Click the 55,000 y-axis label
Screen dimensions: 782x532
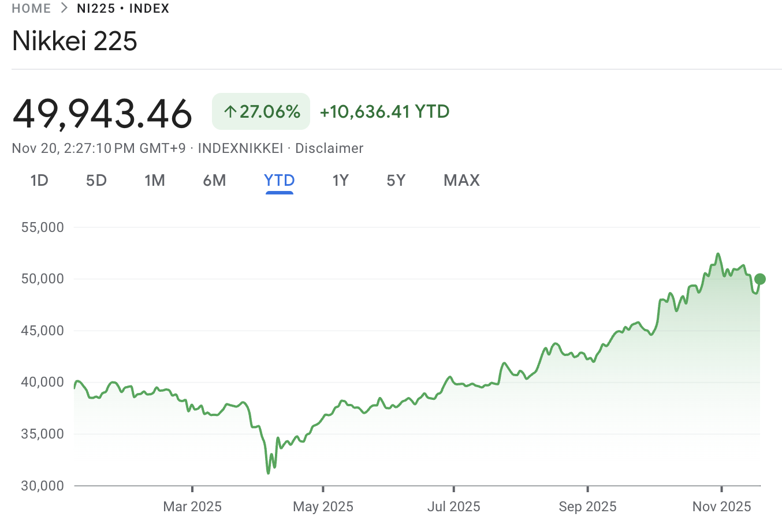pos(43,227)
